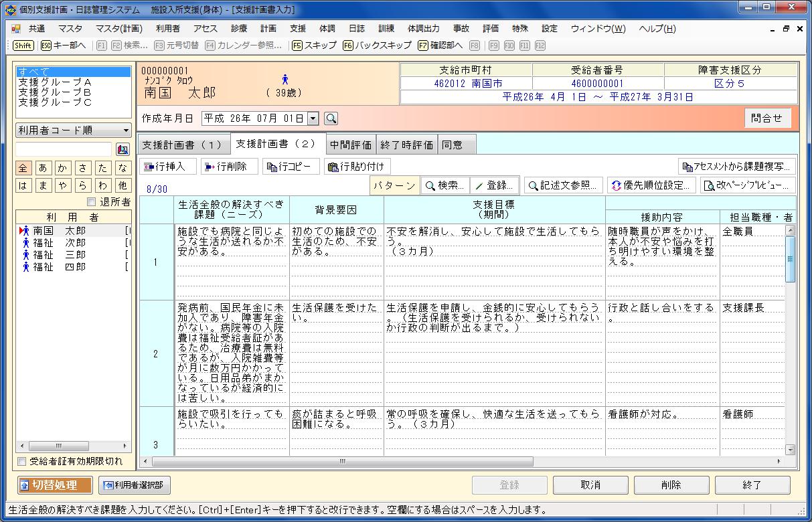The width and height of the screenshot is (812, 522).
Task: Click the 終了 button
Action: click(x=752, y=485)
